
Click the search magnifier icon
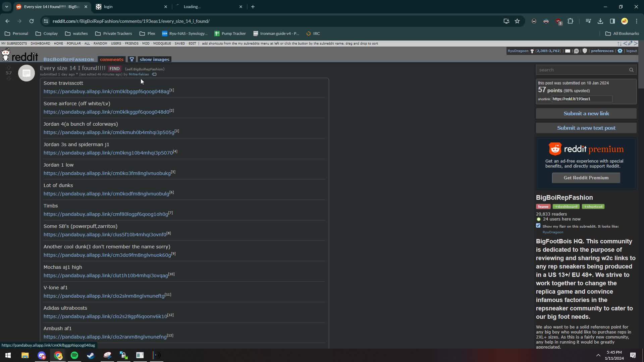631,70
